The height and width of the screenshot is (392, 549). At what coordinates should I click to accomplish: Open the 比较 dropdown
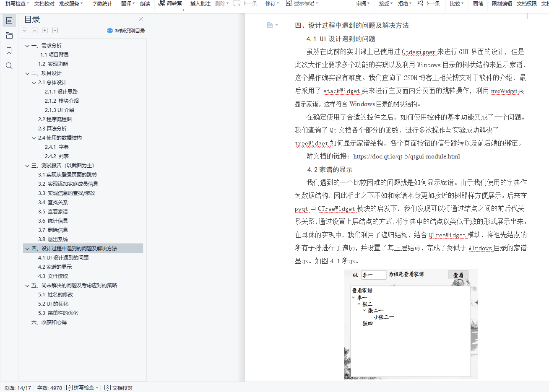coord(457,3)
